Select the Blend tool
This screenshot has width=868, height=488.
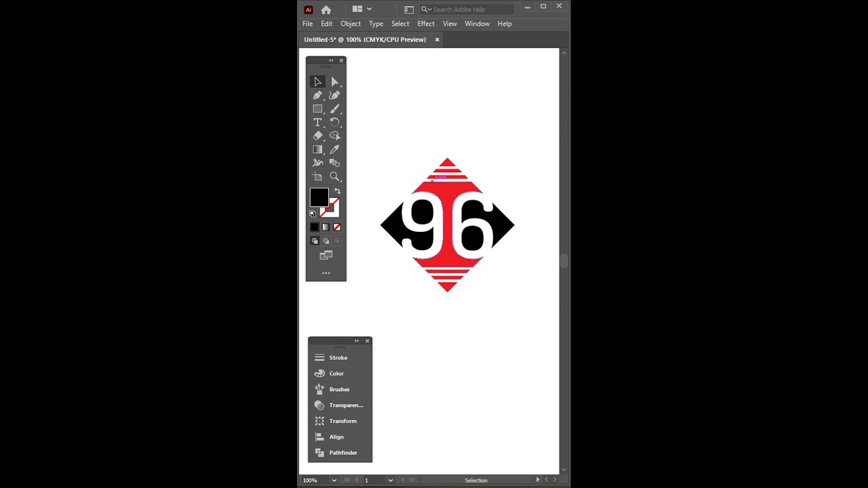[335, 163]
